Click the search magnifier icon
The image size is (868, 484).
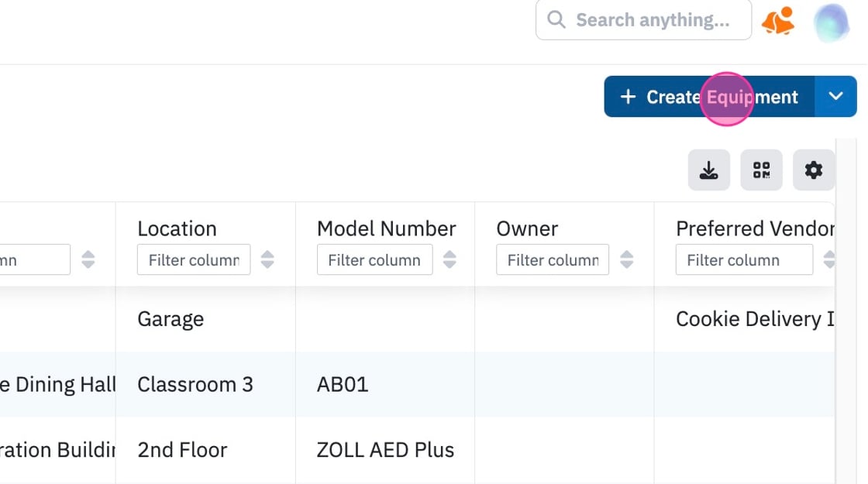coord(556,20)
